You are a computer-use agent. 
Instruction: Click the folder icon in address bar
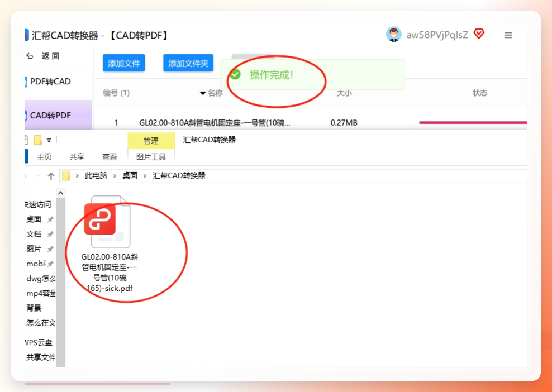pos(66,175)
